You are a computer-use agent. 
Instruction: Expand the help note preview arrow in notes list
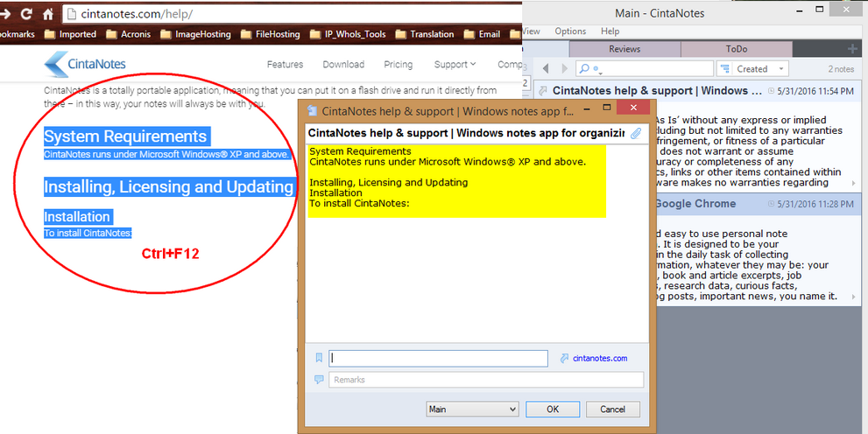(x=854, y=183)
